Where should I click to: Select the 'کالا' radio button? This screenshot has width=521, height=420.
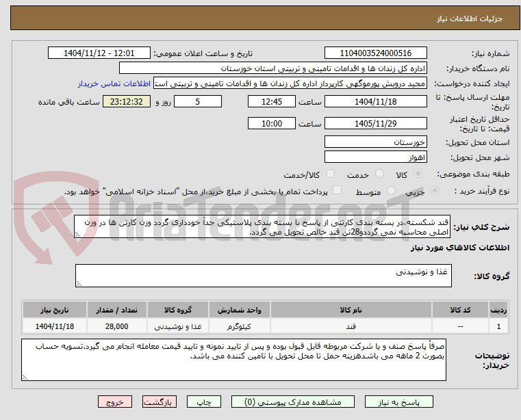(418, 174)
